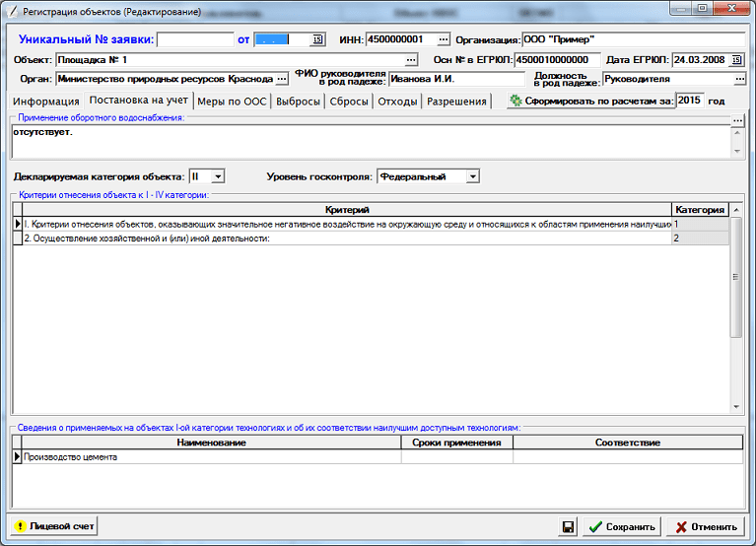Screen dimensions: 756x546
Task: Open the Уровень госконтроля dropdown
Action: click(x=472, y=176)
